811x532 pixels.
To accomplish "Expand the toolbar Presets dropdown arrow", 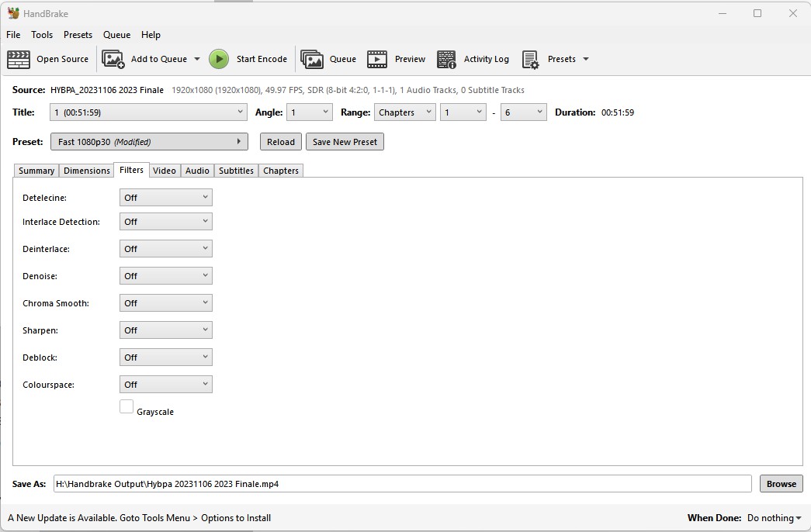I will tap(586, 59).
